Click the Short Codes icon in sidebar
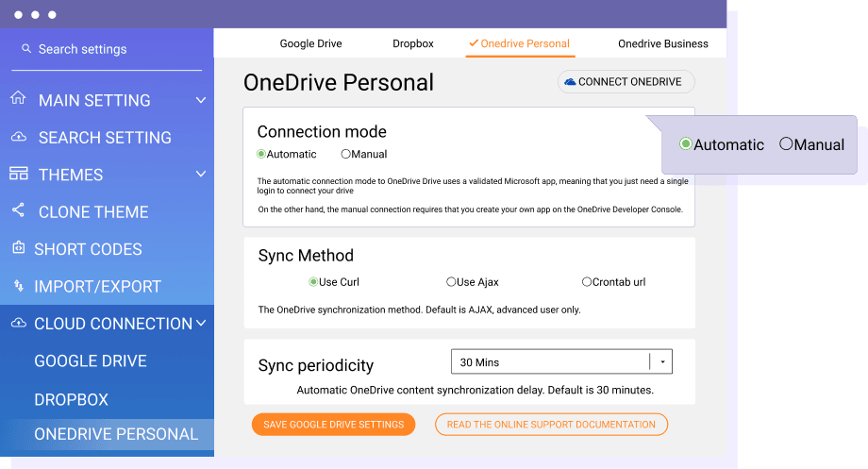Viewport: 868px width, 469px height. click(18, 248)
